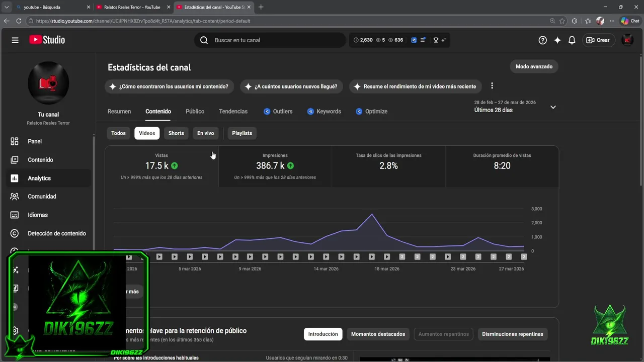Click the address bar zoom magnifier icon
The width and height of the screenshot is (644, 362).
point(552,21)
